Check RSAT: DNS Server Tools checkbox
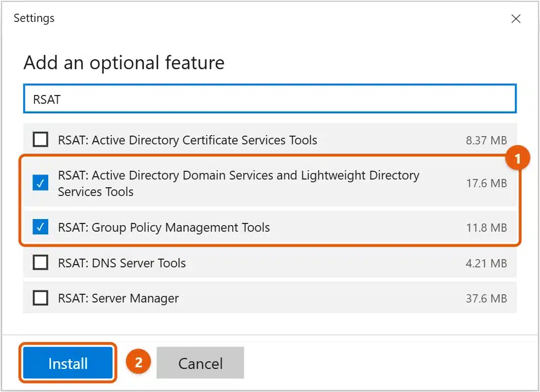This screenshot has height=392, width=540. (40, 262)
